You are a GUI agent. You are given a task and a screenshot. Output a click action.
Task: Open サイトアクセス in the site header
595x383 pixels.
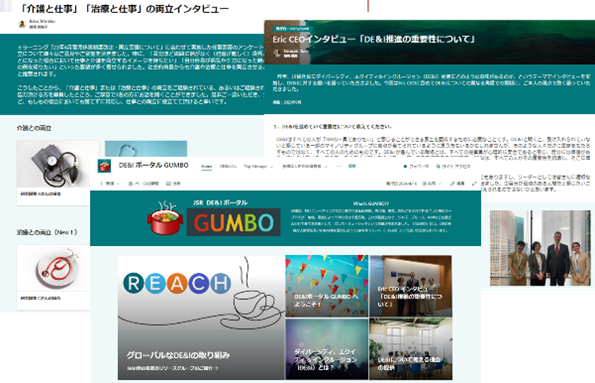coord(453,166)
